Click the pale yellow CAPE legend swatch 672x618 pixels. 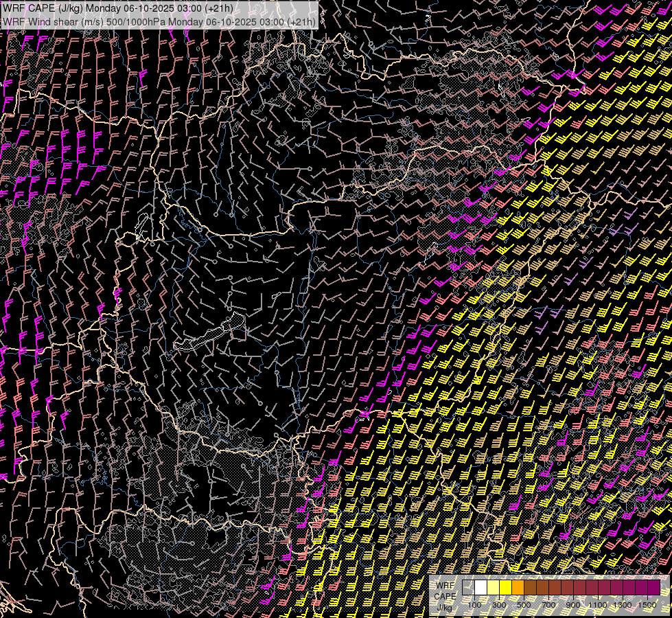[494, 587]
